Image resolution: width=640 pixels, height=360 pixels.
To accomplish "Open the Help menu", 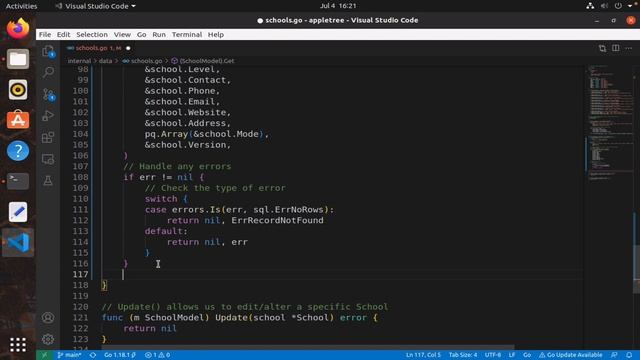I will coord(216,35).
